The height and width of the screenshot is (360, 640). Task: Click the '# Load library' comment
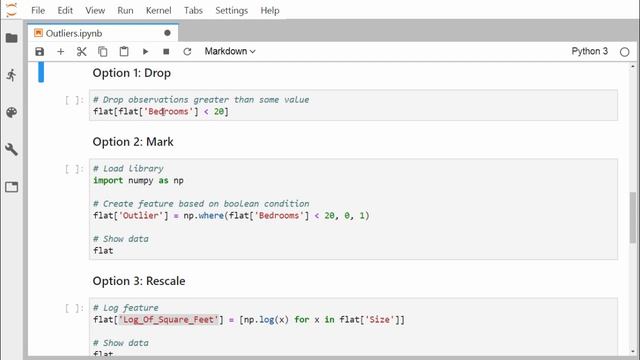pos(128,169)
